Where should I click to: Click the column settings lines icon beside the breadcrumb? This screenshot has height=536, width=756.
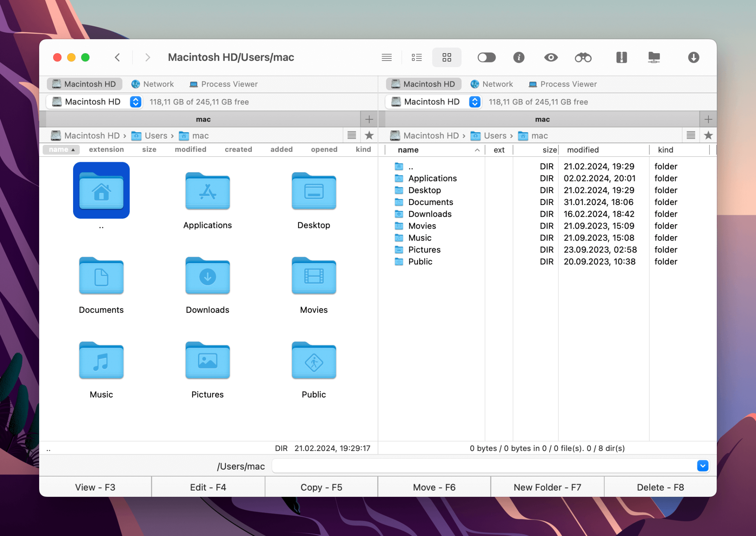click(351, 135)
